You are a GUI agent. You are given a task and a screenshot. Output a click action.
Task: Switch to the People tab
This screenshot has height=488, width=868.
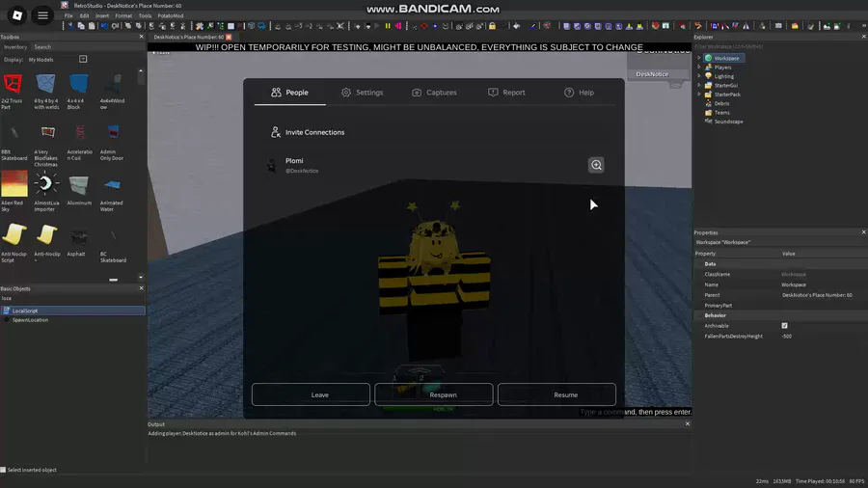coord(289,93)
